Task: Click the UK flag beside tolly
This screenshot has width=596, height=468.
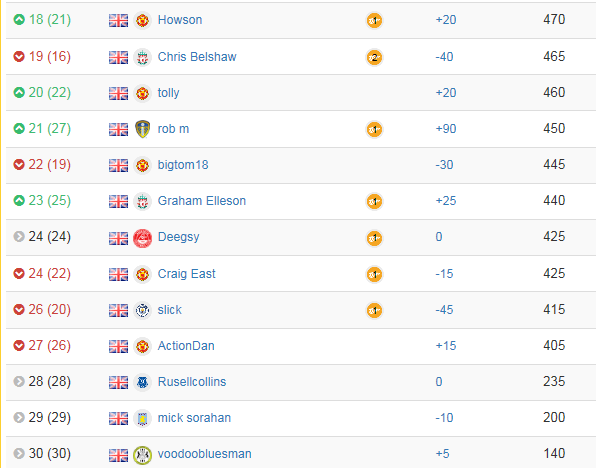Action: (x=118, y=93)
